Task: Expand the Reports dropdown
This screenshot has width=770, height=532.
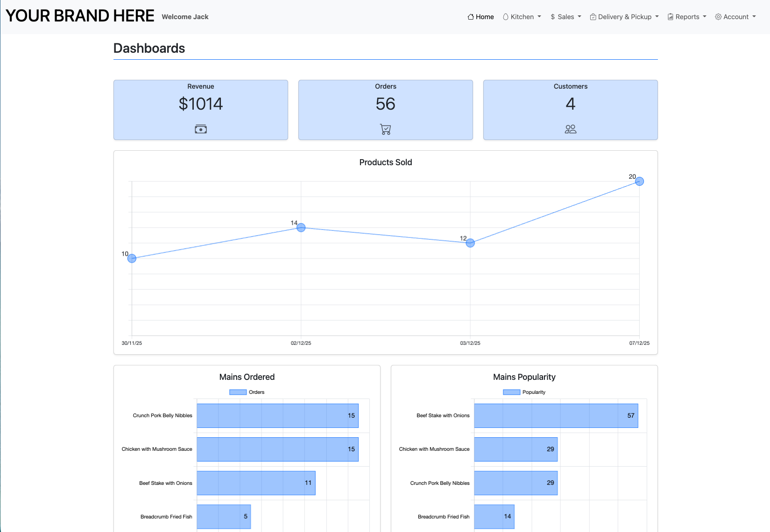Action: (x=686, y=16)
